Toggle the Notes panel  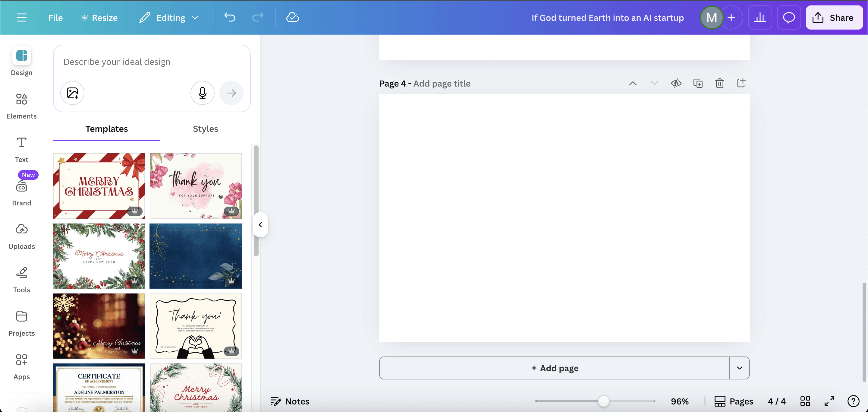point(290,401)
